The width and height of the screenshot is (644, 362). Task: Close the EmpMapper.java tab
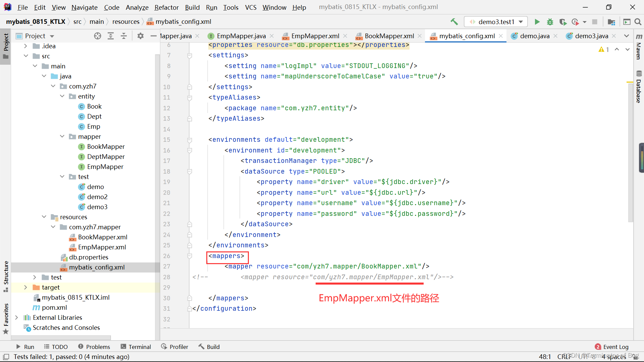point(272,36)
